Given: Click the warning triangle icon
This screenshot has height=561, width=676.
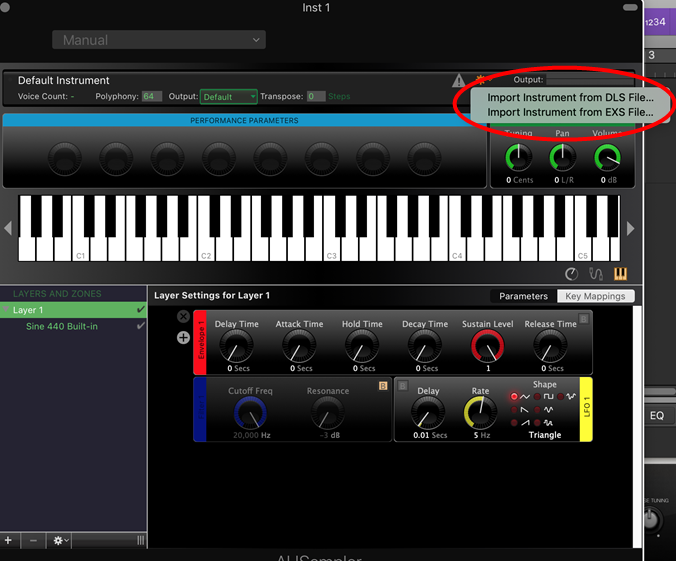Looking at the screenshot, I should click(x=459, y=80).
